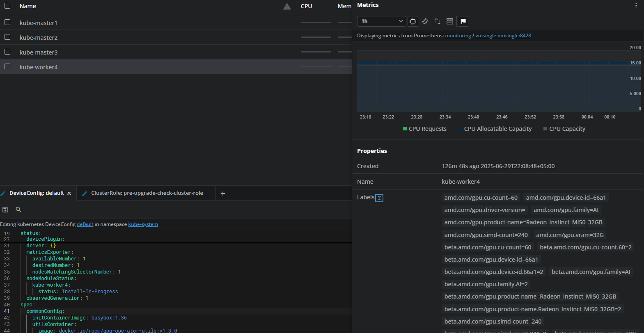
Task: Click the flag icon in Metrics toolbar
Action: (x=463, y=21)
